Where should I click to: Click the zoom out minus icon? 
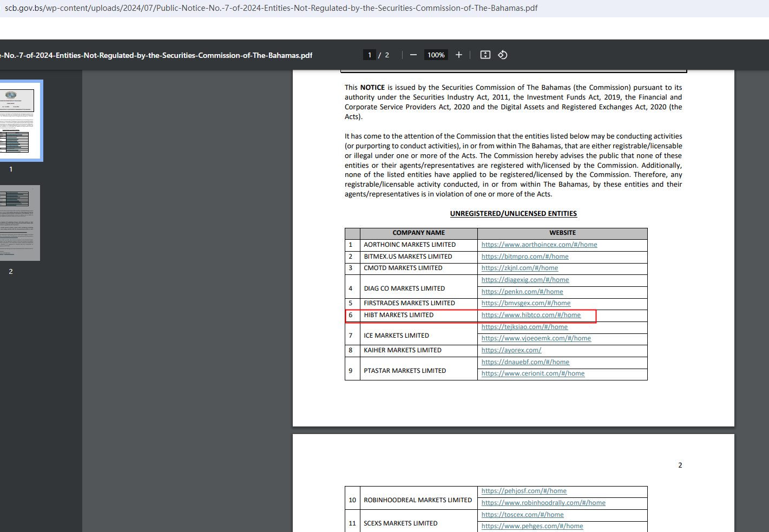point(413,55)
